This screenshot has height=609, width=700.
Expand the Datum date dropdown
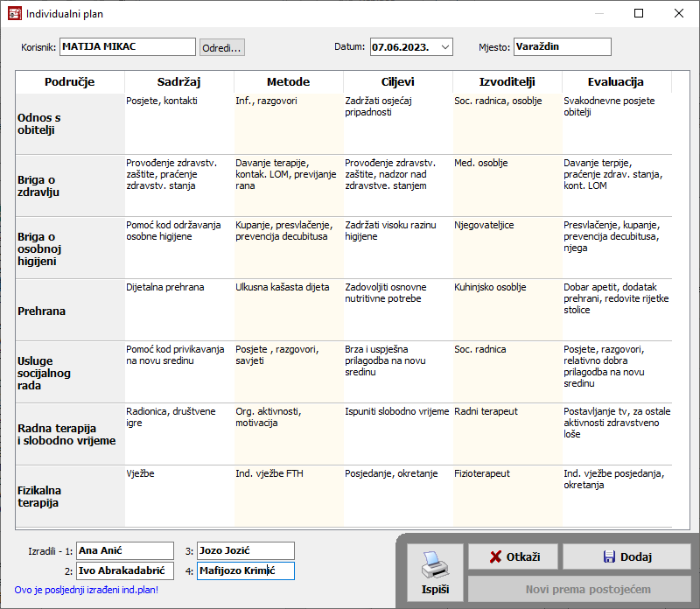(x=444, y=47)
